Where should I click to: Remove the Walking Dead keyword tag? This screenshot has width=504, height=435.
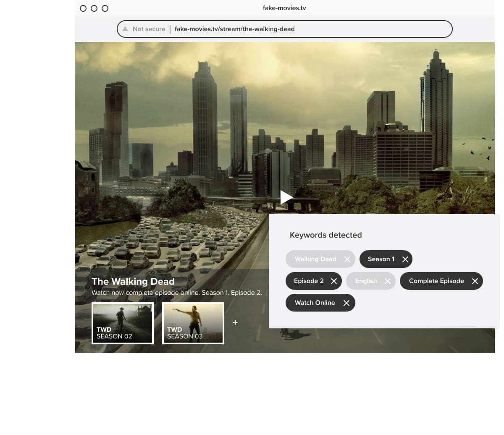[347, 259]
